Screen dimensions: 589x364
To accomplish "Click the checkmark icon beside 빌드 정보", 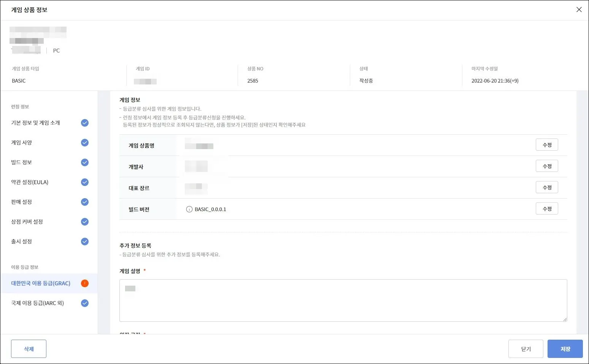I will pos(85,162).
